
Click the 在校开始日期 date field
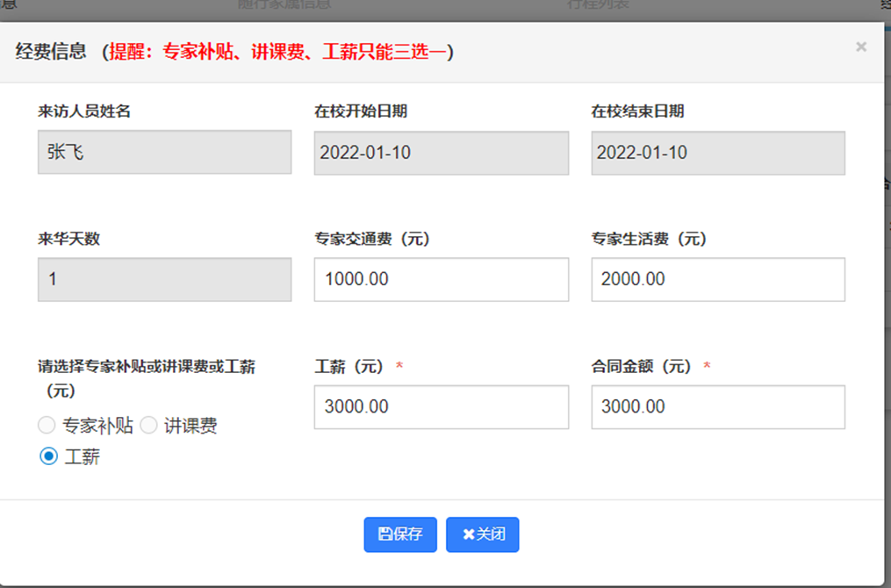click(x=441, y=153)
